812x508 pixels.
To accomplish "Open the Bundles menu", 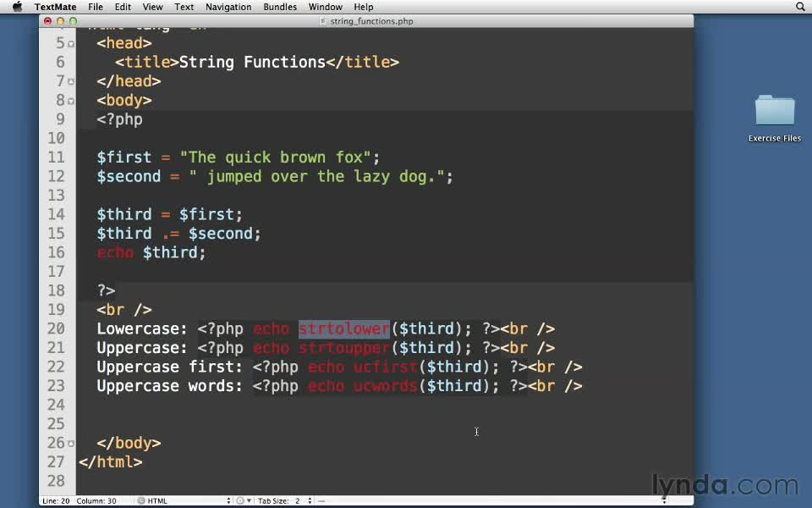I will pyautogui.click(x=279, y=7).
